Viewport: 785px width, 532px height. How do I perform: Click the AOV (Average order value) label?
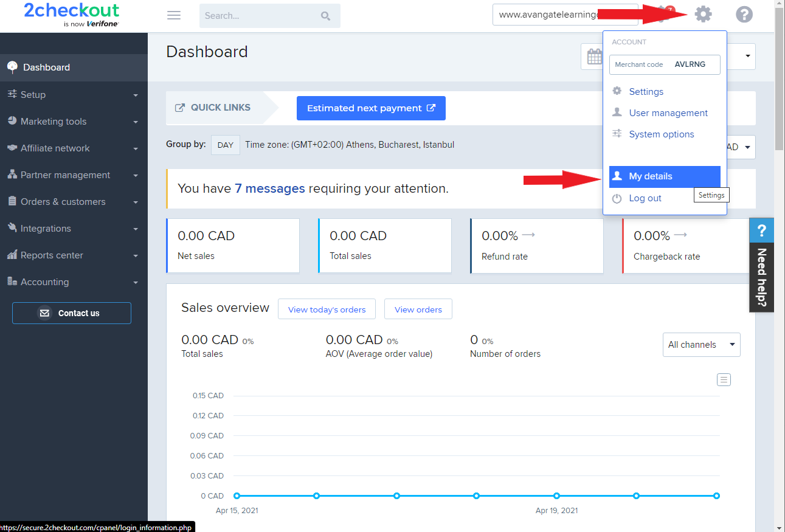click(379, 354)
